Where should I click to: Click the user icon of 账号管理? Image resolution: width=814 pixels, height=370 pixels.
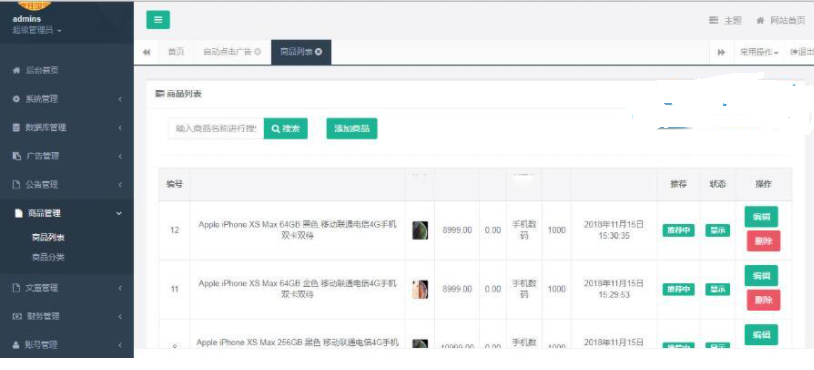pos(16,345)
